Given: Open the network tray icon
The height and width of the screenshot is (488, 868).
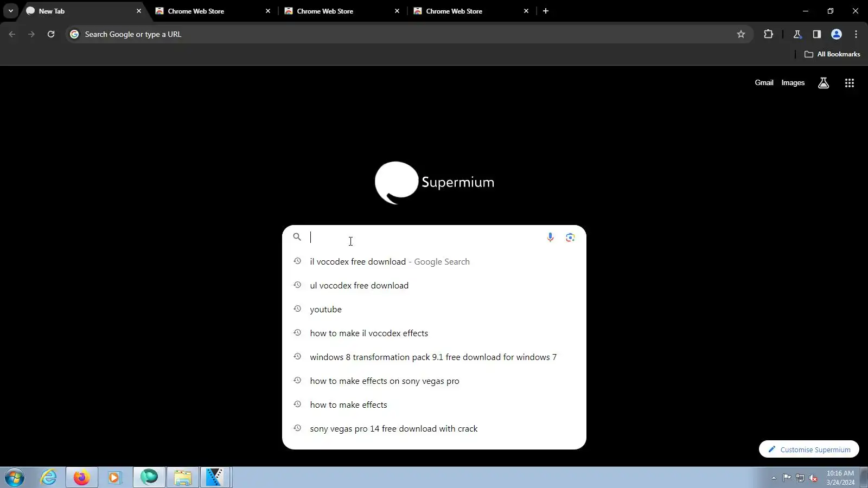Looking at the screenshot, I should click(800, 478).
